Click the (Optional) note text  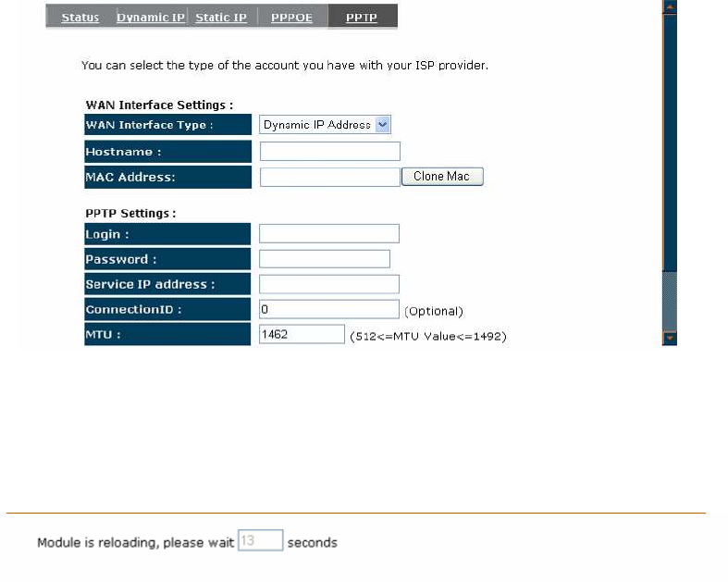434,311
